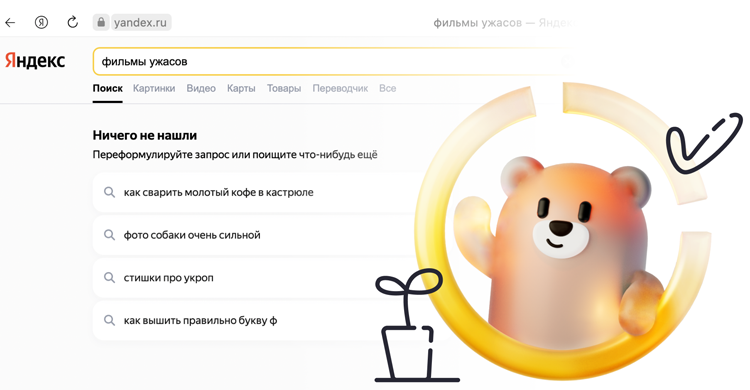Click magnifier icon beside как сварить молотый кофе

coord(110,192)
